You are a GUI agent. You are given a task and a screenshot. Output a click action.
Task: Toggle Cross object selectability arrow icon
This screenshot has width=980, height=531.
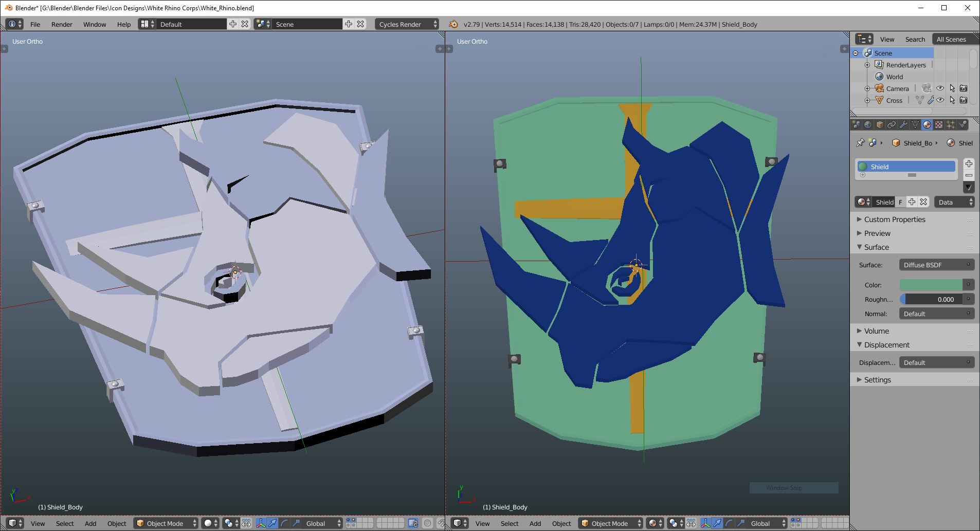[x=952, y=100]
